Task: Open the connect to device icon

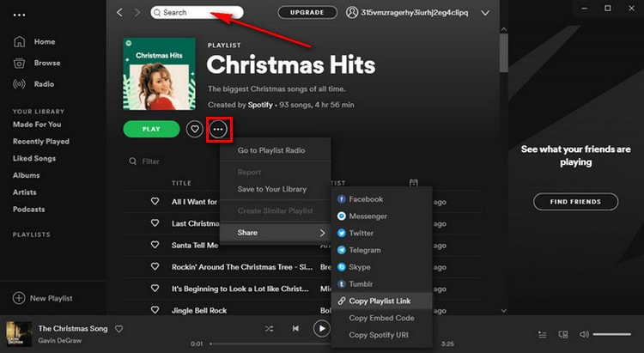Action: [563, 335]
